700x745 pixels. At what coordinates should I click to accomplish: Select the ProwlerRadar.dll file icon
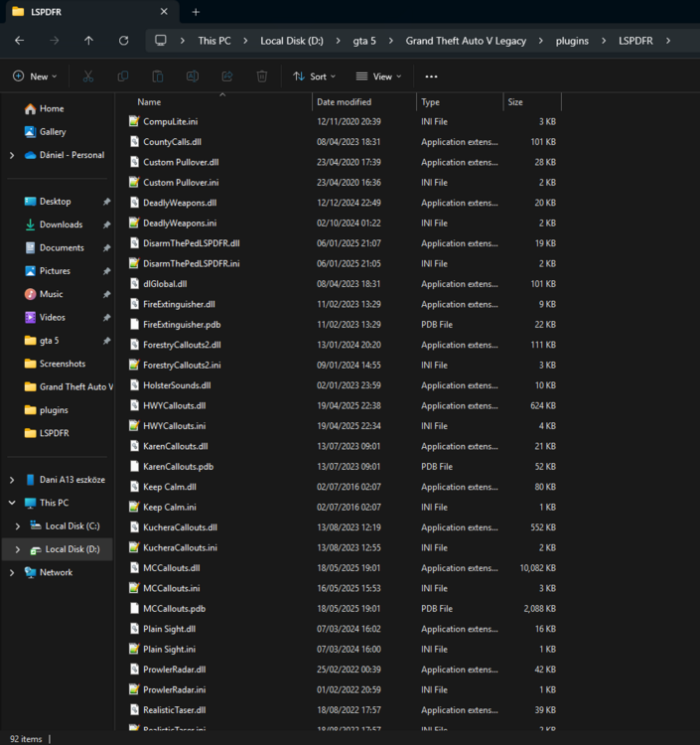(134, 670)
